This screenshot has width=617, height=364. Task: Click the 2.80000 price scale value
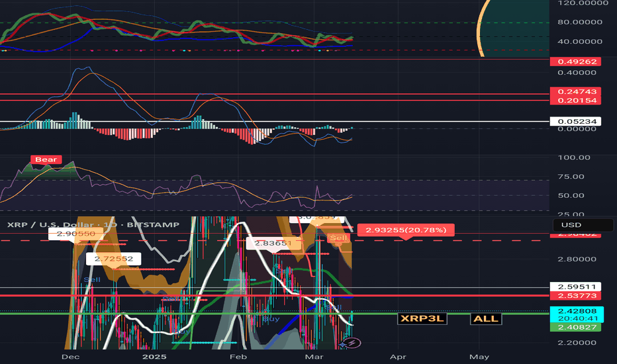577,259
